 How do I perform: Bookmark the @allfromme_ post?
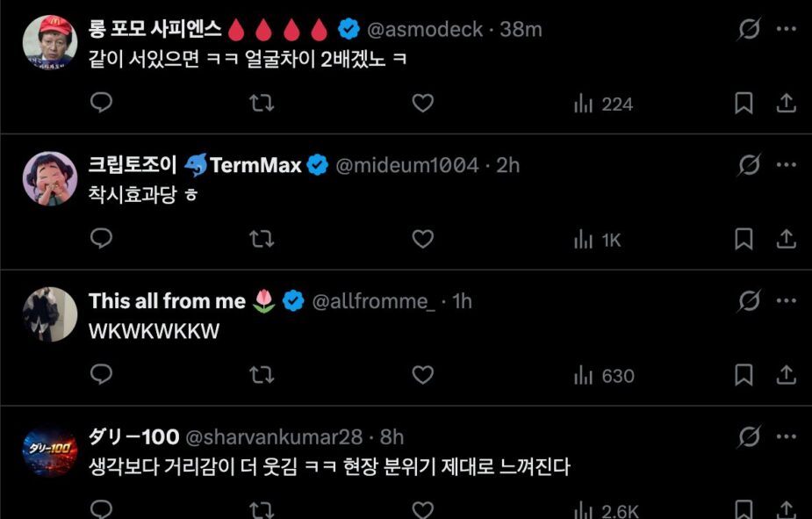click(744, 376)
